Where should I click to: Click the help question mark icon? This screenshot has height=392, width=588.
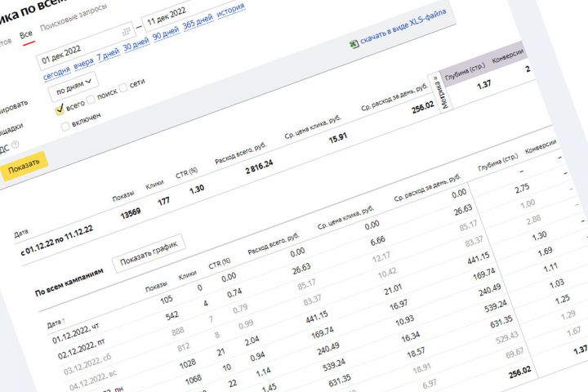(x=15, y=145)
